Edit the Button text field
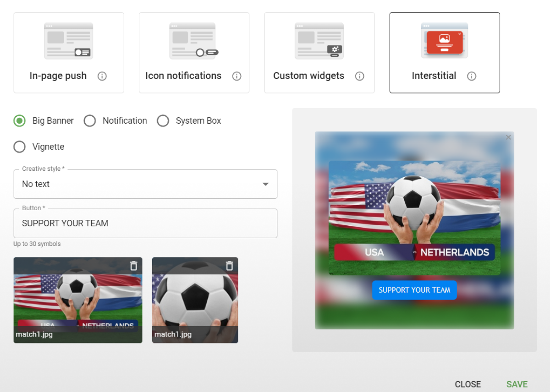This screenshot has height=392, width=550. click(145, 223)
